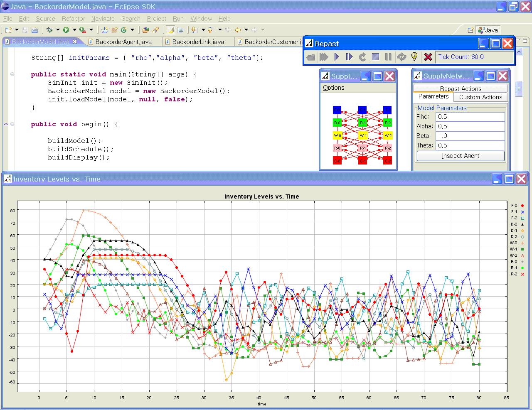Click the Previous Annotation arrow icon
This screenshot has width=532, height=410.
211,30
